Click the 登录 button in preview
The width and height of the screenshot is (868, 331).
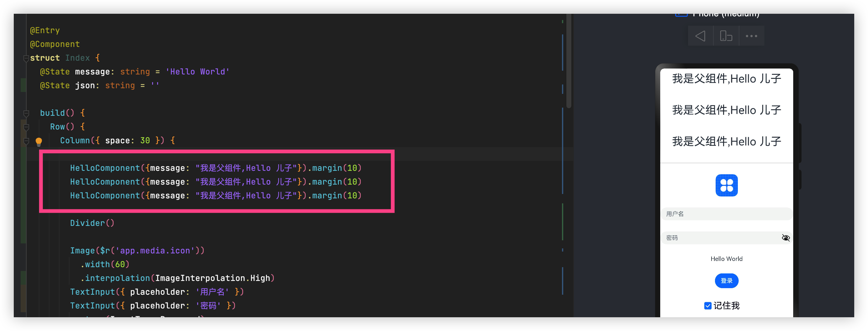(726, 281)
